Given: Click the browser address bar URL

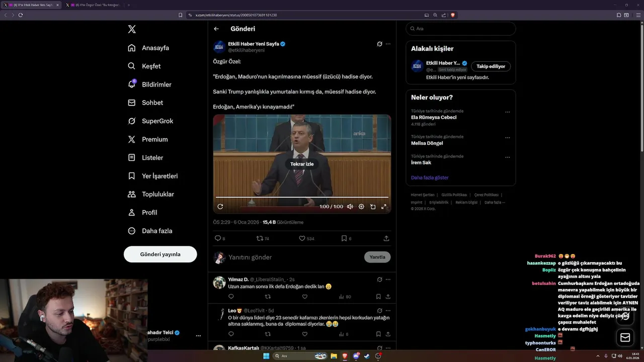Looking at the screenshot, I should click(236, 15).
